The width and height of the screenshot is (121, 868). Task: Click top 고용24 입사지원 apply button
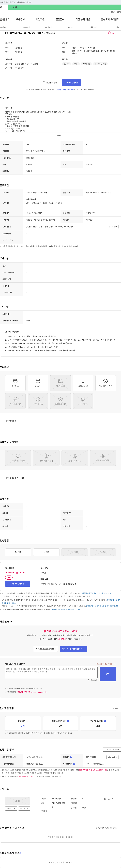(x=72, y=83)
